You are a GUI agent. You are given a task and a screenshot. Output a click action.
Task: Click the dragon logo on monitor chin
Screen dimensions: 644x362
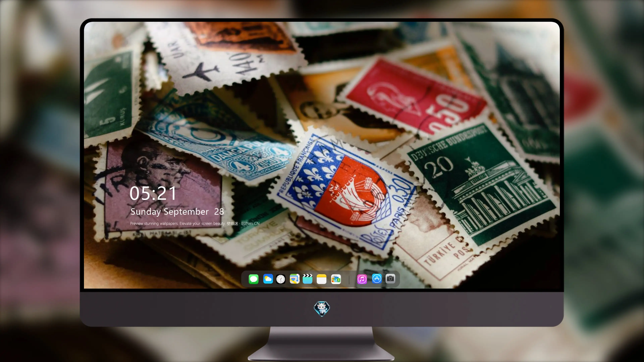click(x=322, y=309)
